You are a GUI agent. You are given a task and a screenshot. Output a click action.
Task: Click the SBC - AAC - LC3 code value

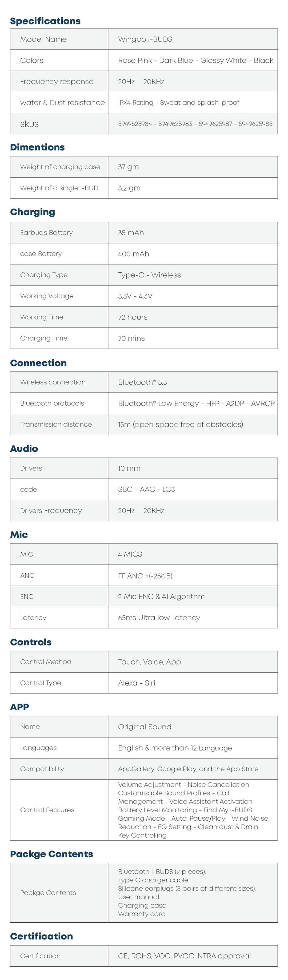click(x=146, y=490)
